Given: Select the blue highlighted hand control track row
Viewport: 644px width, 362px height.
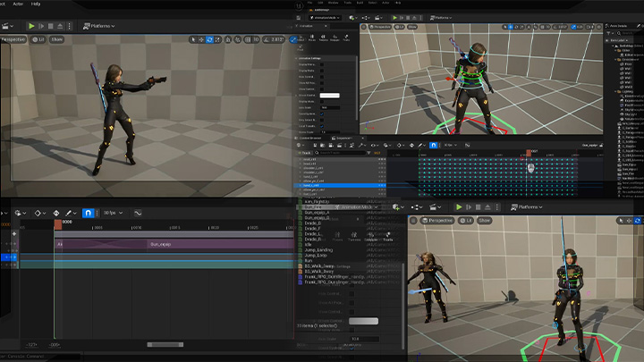Looking at the screenshot, I should tap(340, 186).
